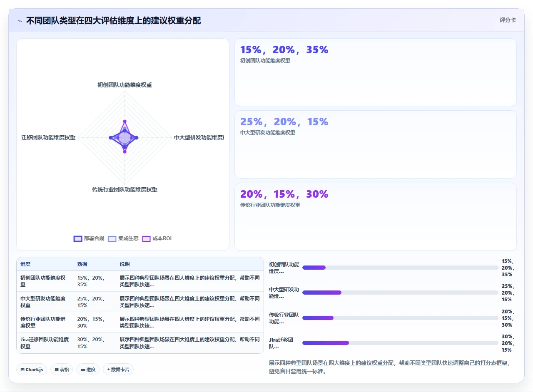Click the 30%，20%，15% value beside the last progress bar
The image size is (533, 392).
pyautogui.click(x=508, y=343)
